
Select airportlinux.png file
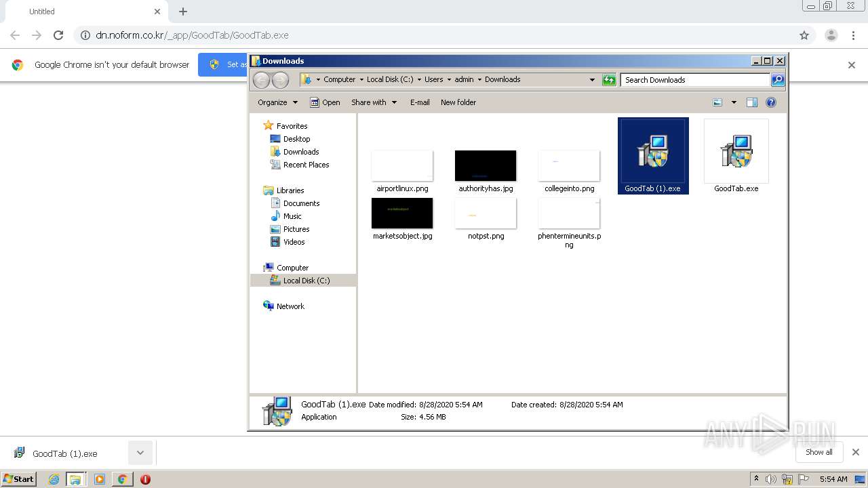coord(402,171)
